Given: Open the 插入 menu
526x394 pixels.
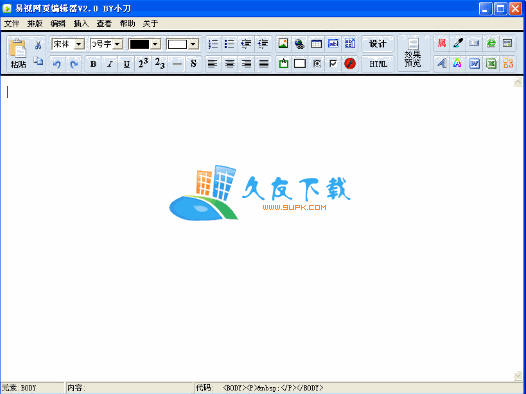Looking at the screenshot, I should [x=81, y=23].
